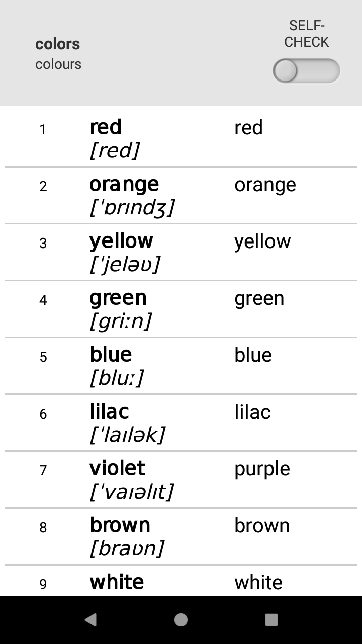Tap the Android back button
This screenshot has width=362, height=644.
pos(90,619)
